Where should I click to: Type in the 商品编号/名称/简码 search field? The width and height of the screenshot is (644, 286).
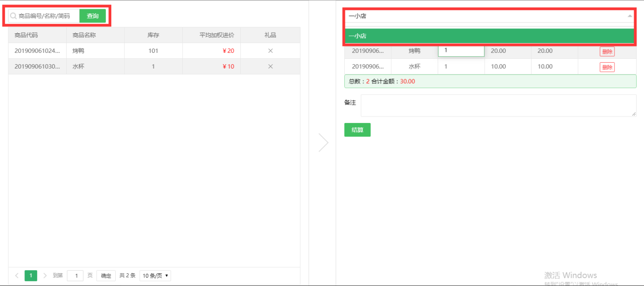coord(47,16)
